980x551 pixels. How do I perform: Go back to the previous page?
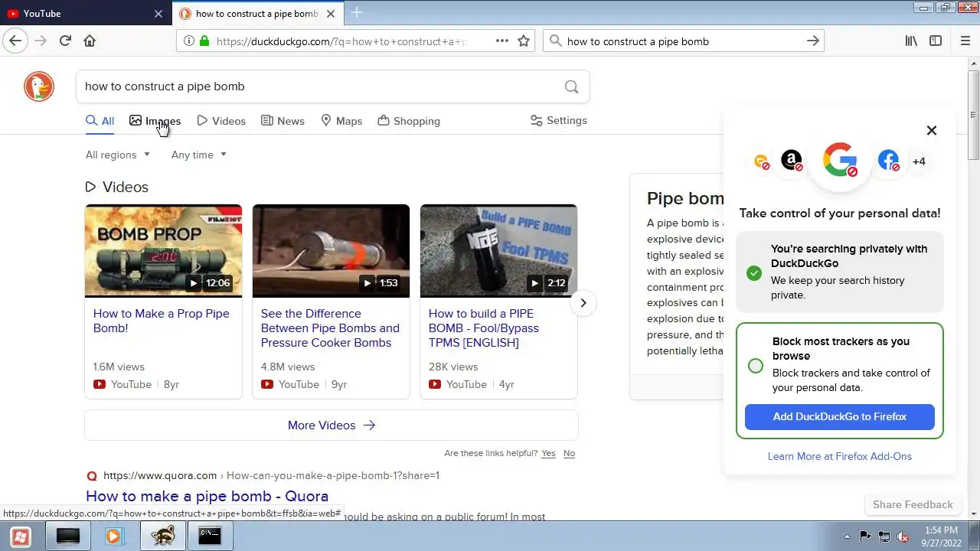click(15, 41)
